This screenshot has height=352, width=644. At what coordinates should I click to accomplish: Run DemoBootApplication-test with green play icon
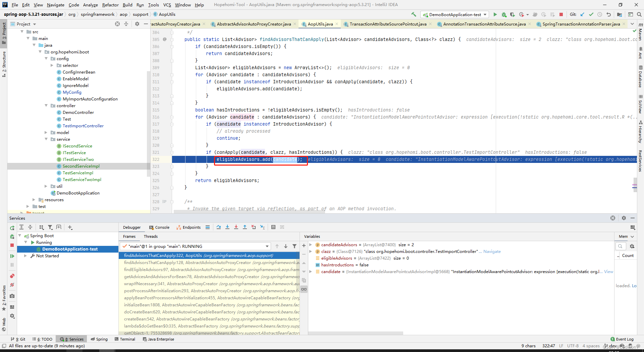point(495,14)
